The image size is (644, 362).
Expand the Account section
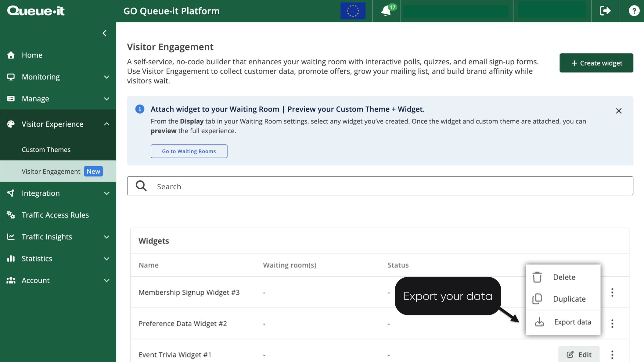coord(106,280)
